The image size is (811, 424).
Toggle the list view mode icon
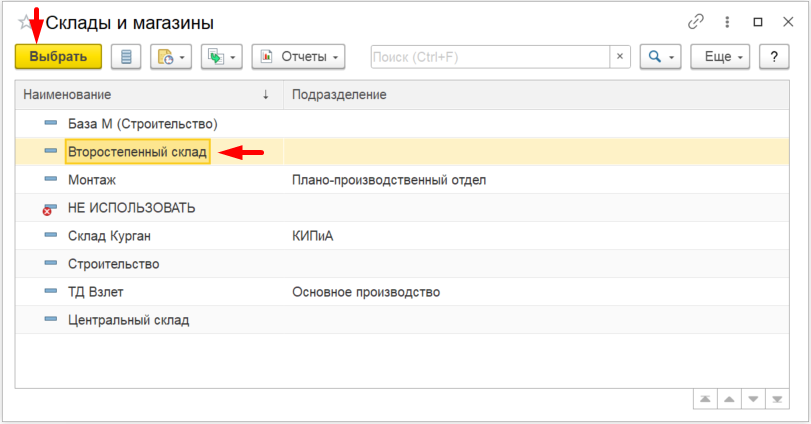pyautogui.click(x=126, y=56)
